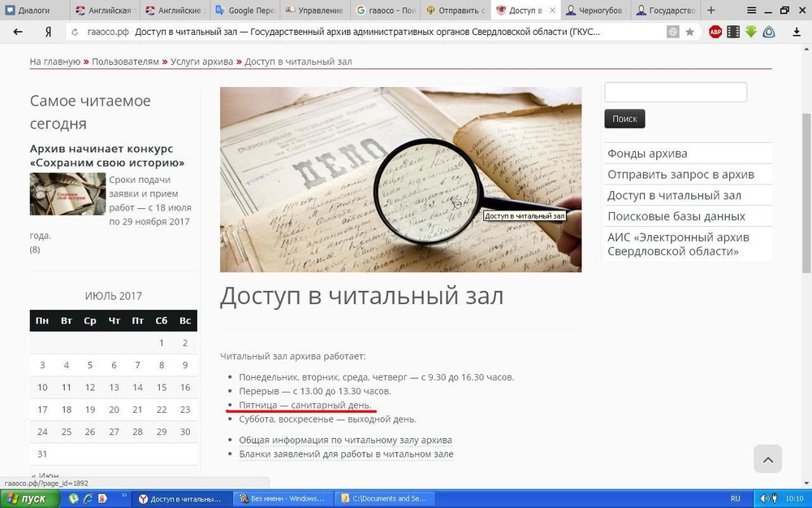Viewport: 812px width, 508px height.
Task: Click the Поиск search button
Action: (x=624, y=119)
